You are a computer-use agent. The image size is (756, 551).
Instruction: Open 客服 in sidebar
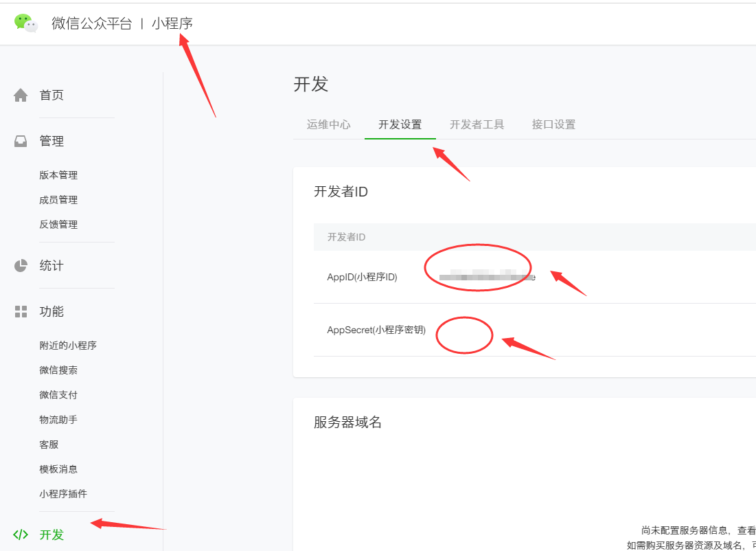pos(49,445)
